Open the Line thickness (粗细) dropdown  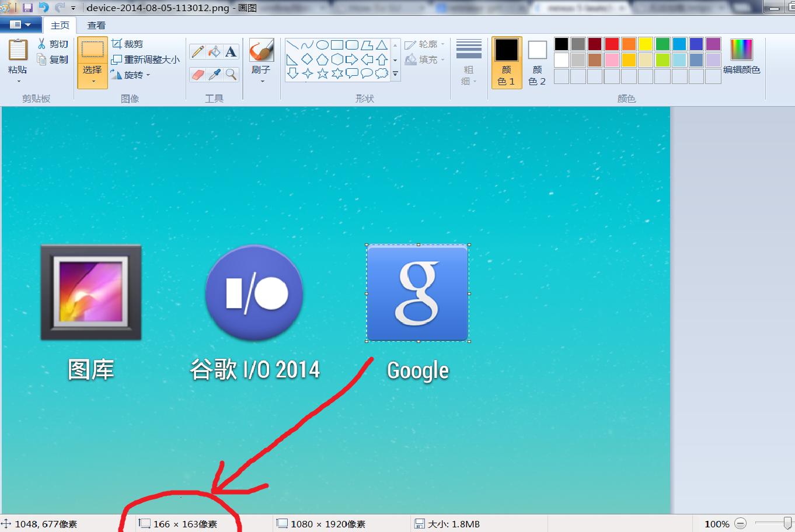(468, 61)
